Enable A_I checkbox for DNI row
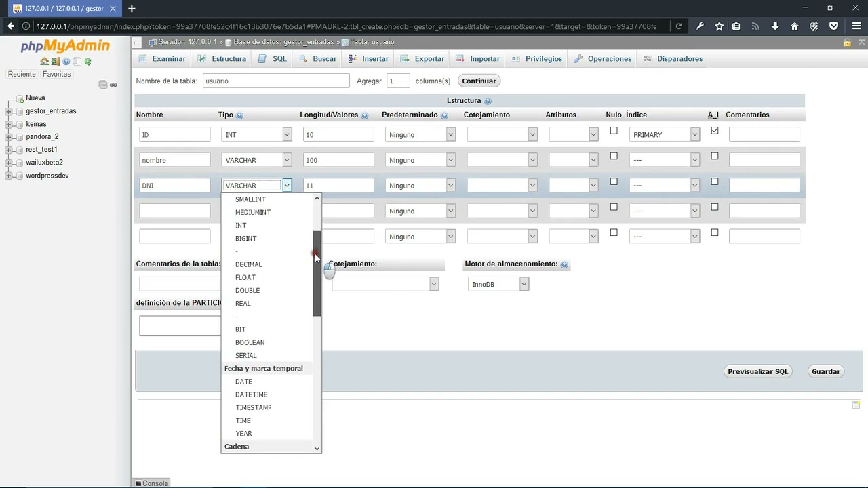Screen dimensions: 868x488 714,182
